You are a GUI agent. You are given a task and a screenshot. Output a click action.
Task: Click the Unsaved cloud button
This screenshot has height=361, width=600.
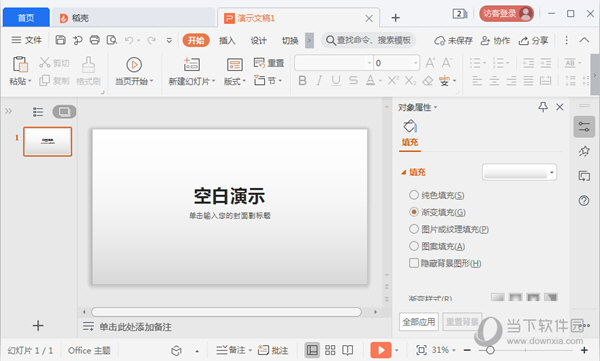coord(453,40)
